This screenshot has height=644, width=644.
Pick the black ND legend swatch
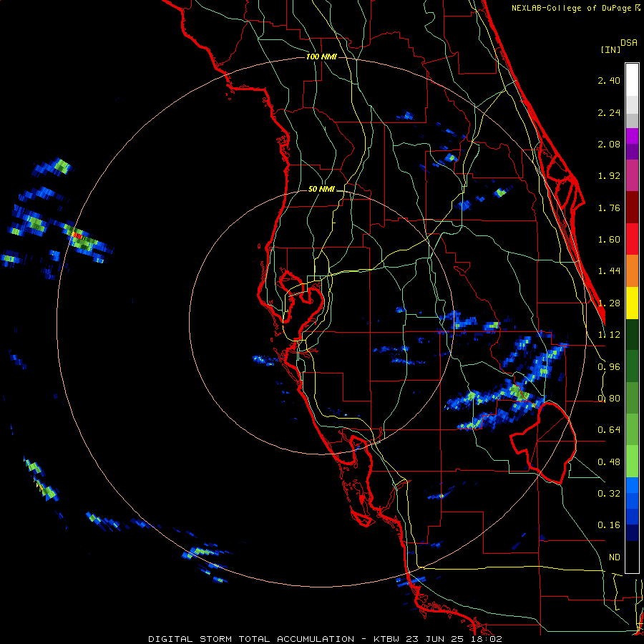tap(632, 557)
